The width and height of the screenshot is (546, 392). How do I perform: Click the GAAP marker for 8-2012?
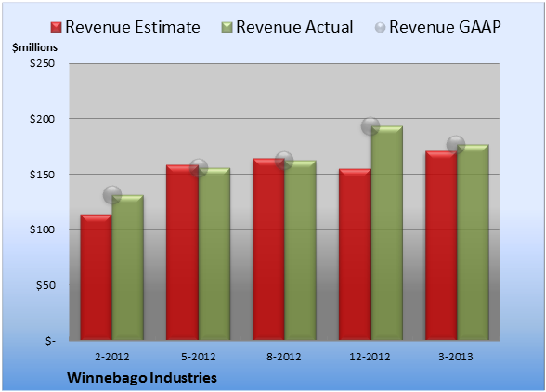point(284,161)
